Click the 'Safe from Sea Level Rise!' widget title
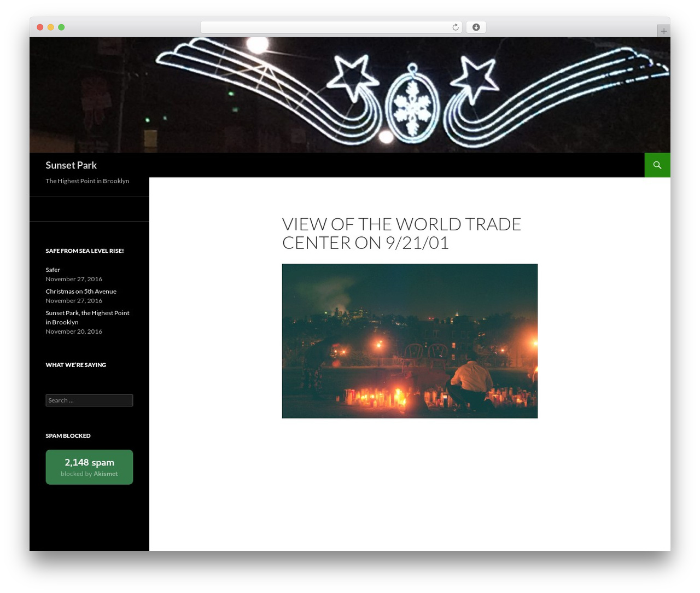 click(85, 251)
